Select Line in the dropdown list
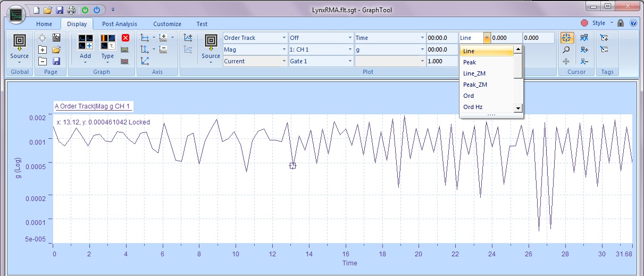Screen dimensions: 644x276 coord(487,51)
